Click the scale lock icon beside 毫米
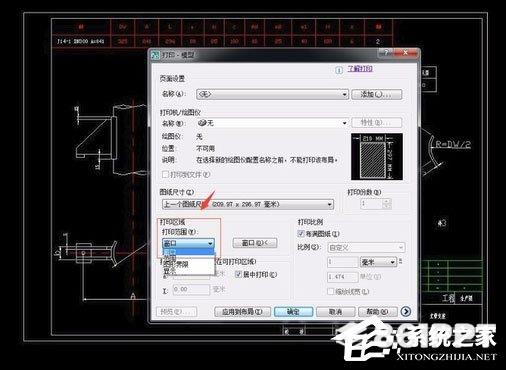This screenshot has height=370, width=506. pyautogui.click(x=400, y=261)
